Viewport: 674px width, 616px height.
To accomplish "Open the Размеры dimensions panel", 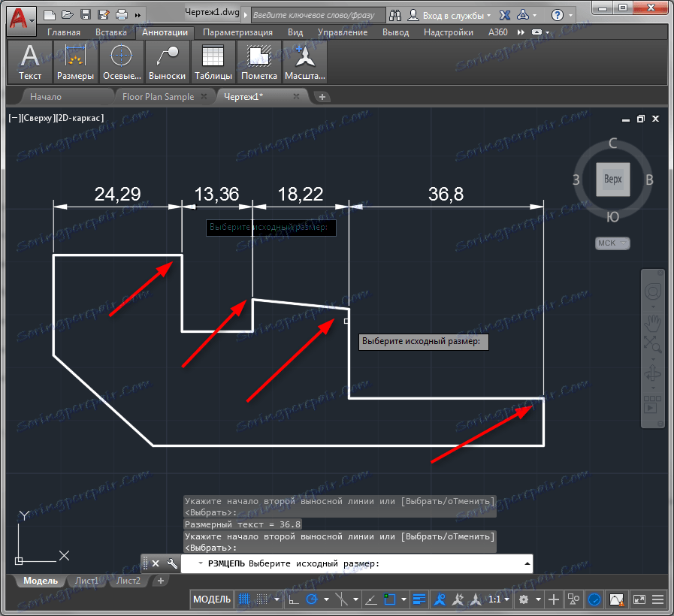I will coord(76,62).
